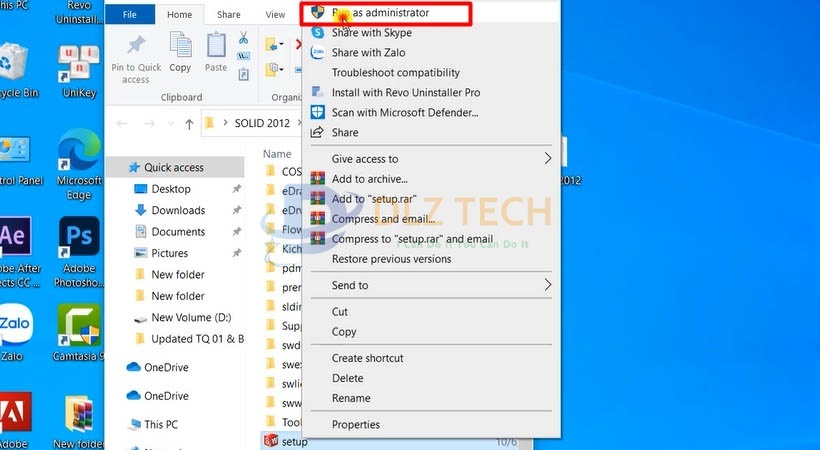Click the Paste shortcut icon in ribbon
This screenshot has width=820, height=450.
[x=243, y=75]
